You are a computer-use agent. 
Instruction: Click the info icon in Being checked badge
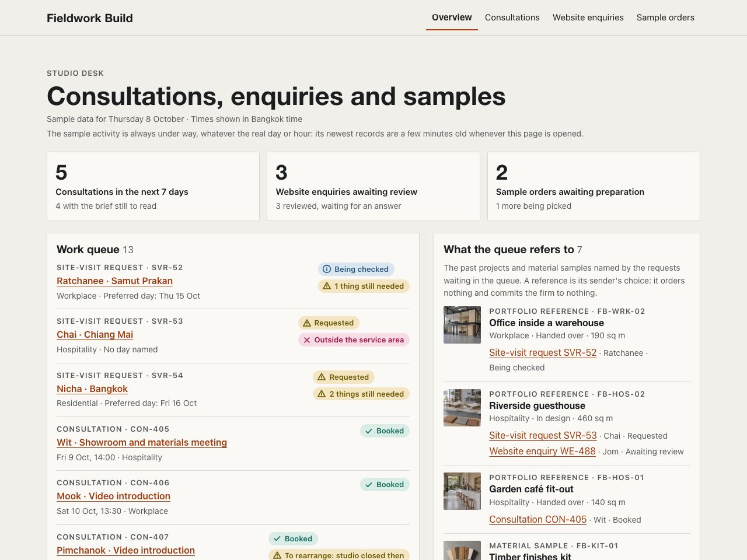327,269
